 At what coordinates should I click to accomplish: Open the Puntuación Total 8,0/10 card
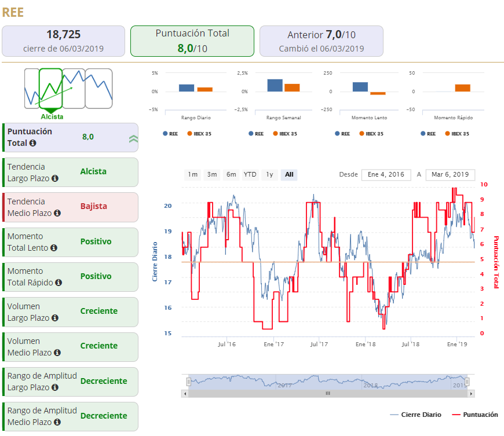(192, 41)
